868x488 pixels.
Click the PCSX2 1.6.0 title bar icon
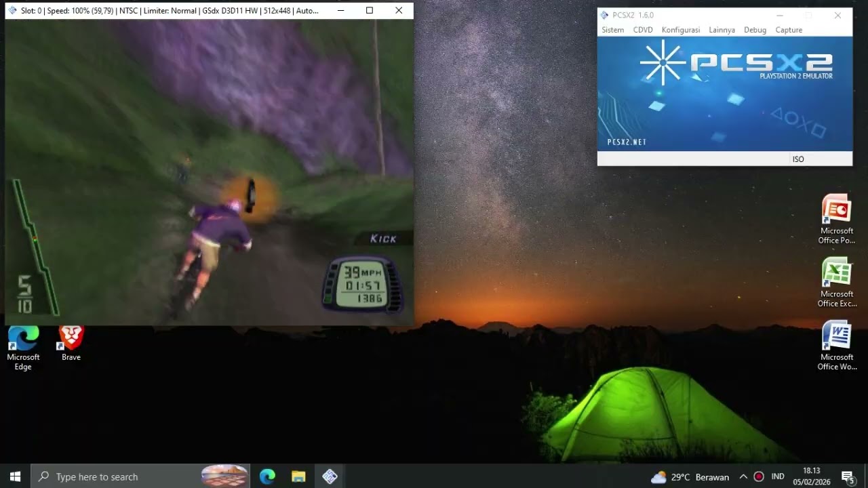pos(604,15)
